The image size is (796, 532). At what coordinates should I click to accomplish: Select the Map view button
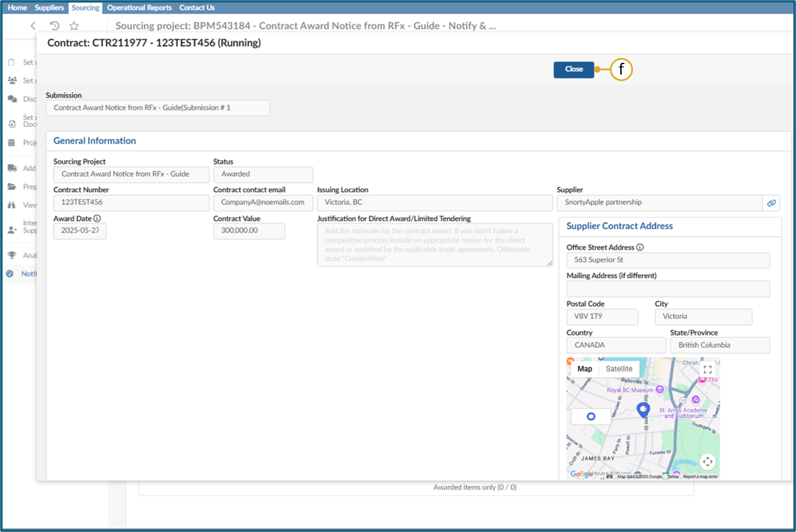click(x=585, y=369)
